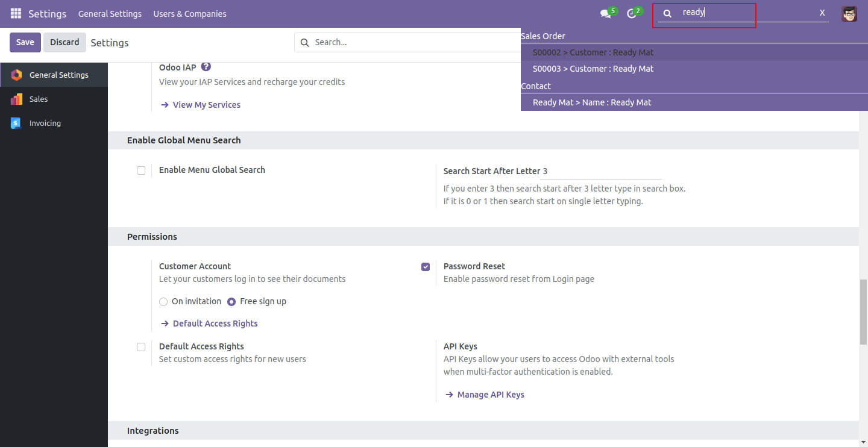The height and width of the screenshot is (447, 868).
Task: Open contact result Ready Mat > Name : Ready Mat
Action: [694, 102]
